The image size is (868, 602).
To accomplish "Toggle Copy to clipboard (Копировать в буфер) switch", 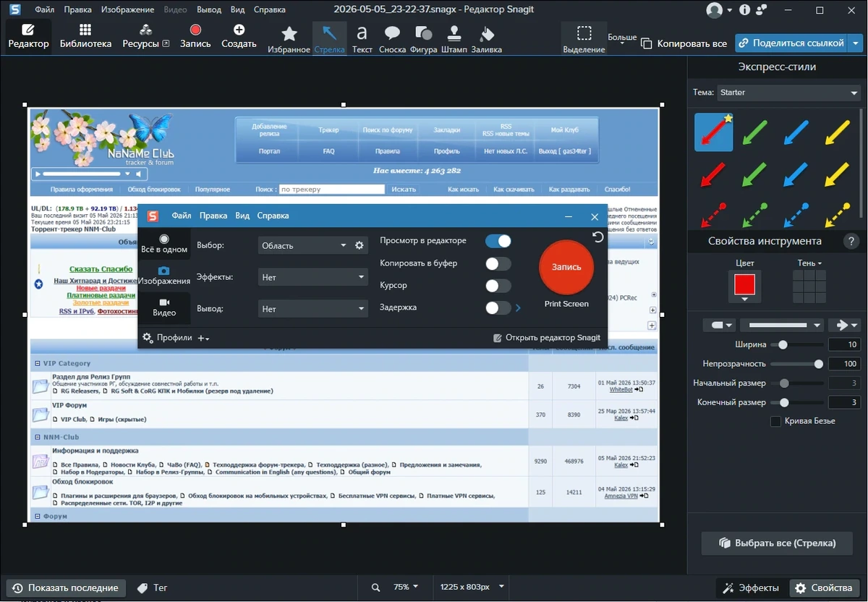I will point(498,263).
